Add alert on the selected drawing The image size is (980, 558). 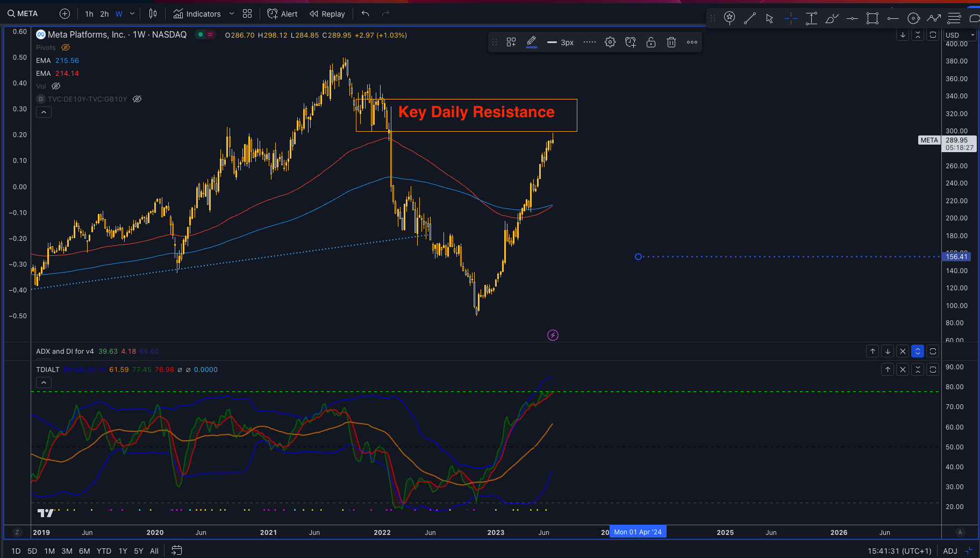pyautogui.click(x=631, y=42)
